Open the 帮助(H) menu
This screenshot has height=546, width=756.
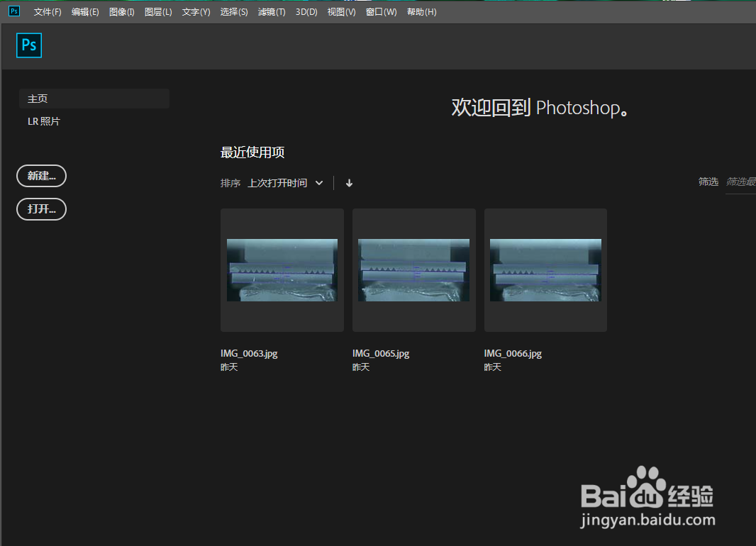421,12
